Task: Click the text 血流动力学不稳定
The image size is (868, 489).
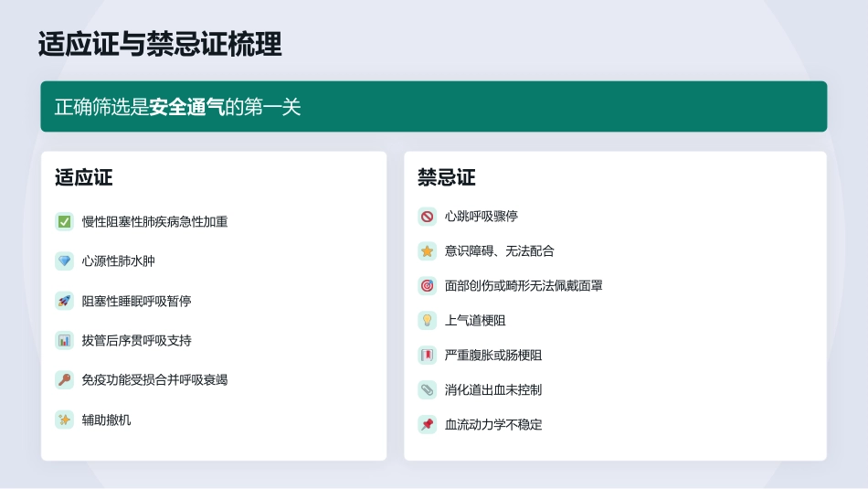Action: coord(493,425)
